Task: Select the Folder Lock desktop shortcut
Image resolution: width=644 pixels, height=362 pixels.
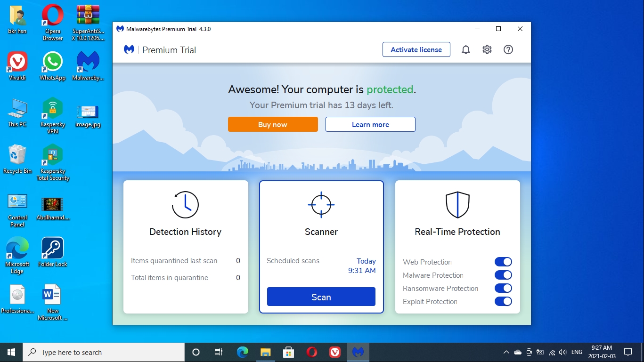Action: pyautogui.click(x=53, y=252)
